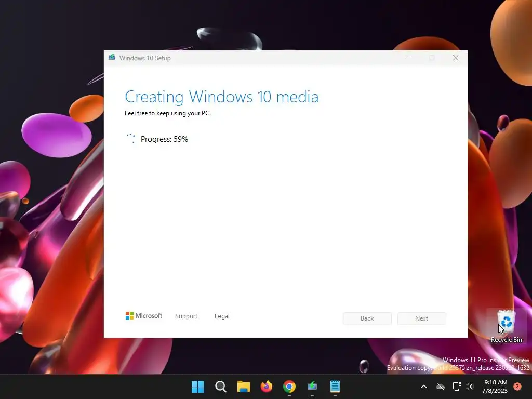Open Google Chrome from the taskbar
The image size is (532, 399).
(289, 387)
